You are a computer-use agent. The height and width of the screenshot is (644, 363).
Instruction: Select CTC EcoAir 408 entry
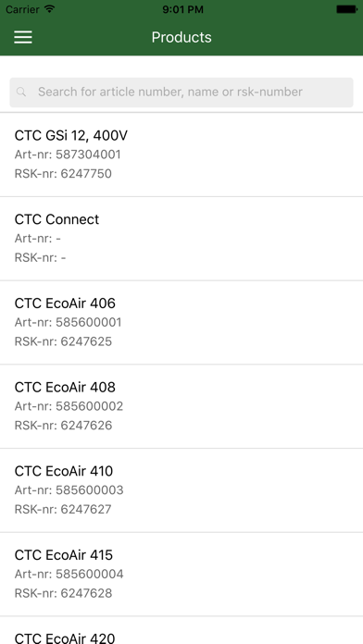(181, 406)
